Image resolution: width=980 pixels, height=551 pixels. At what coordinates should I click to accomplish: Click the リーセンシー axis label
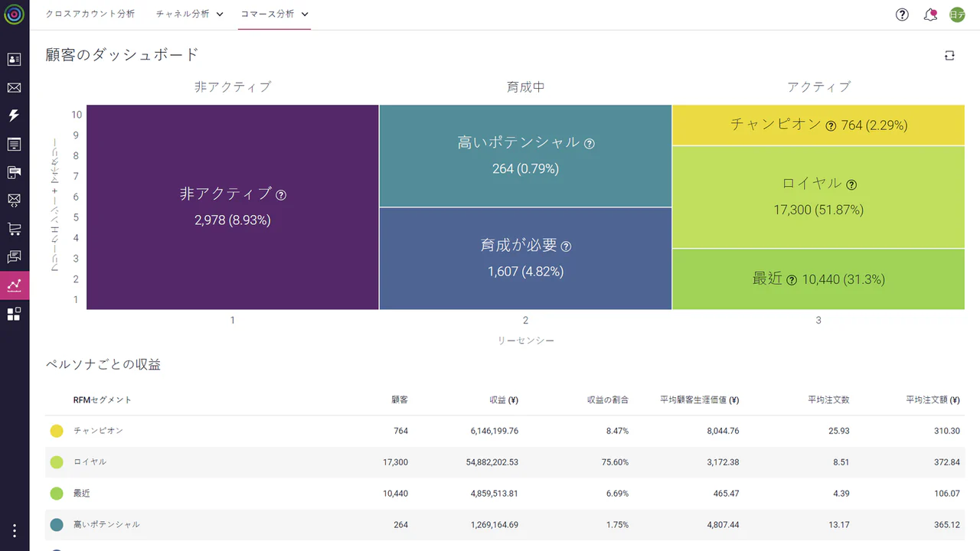tap(525, 341)
